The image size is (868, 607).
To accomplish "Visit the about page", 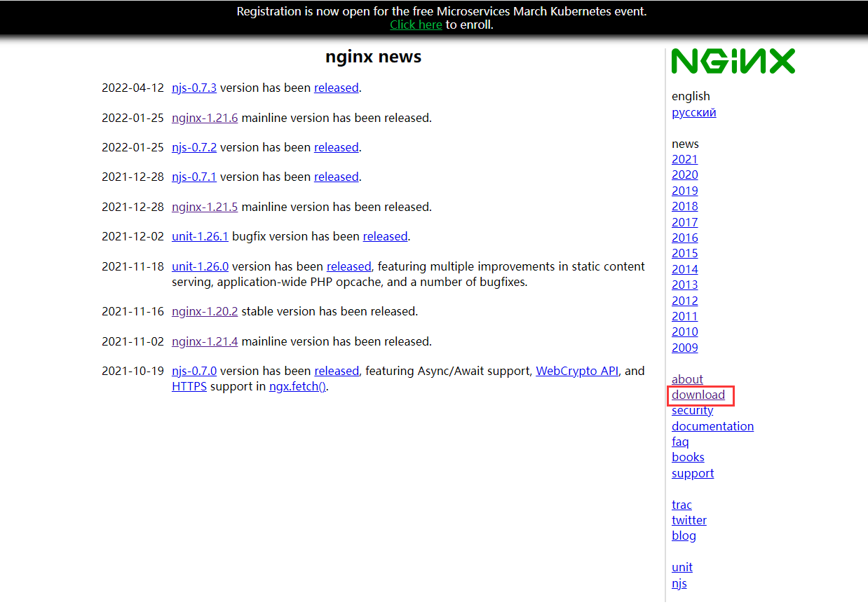I will [687, 378].
